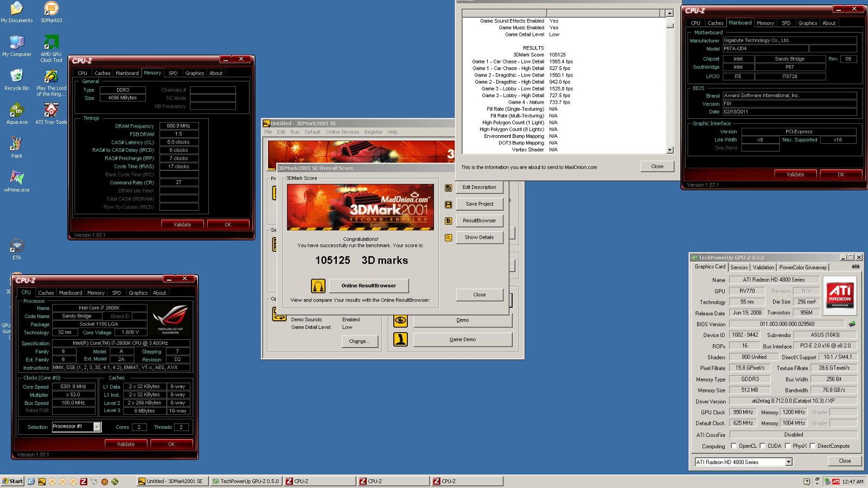Click the GPU-Z screenshot camera icon
This screenshot has width=868, height=488.
click(856, 267)
